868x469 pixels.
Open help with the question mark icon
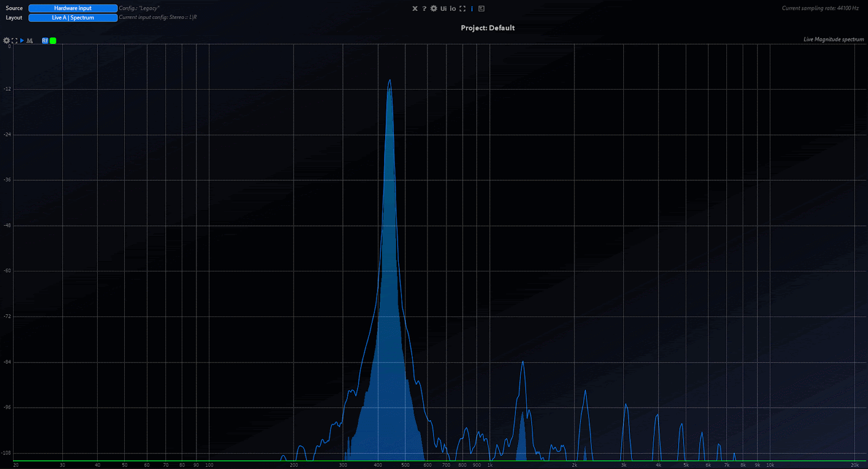click(424, 9)
